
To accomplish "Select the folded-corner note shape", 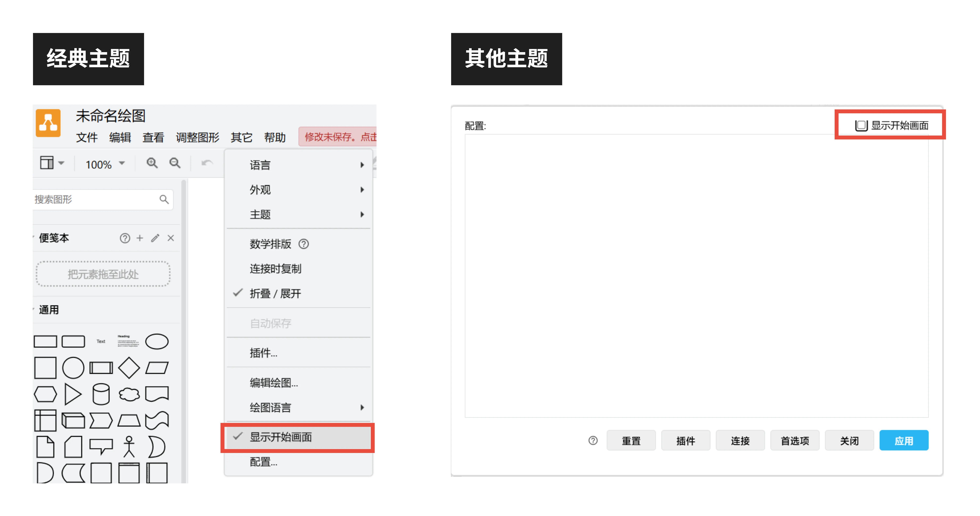I will pyautogui.click(x=45, y=446).
